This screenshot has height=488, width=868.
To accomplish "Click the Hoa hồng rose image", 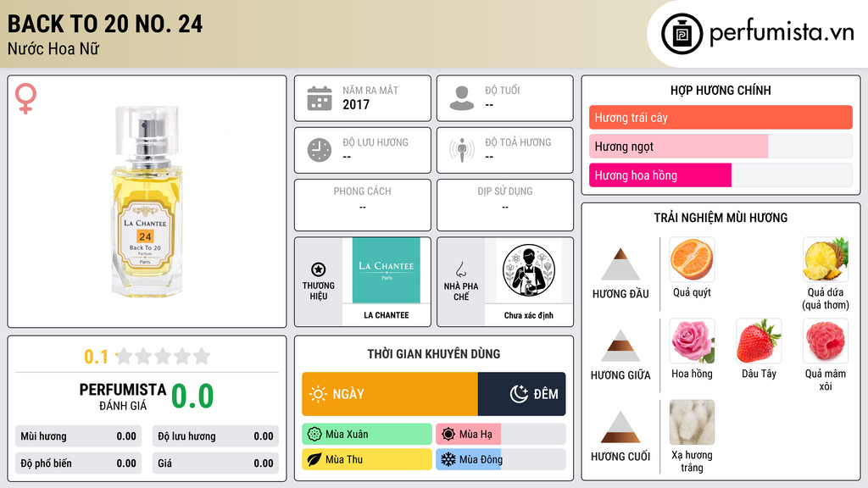I will point(692,341).
